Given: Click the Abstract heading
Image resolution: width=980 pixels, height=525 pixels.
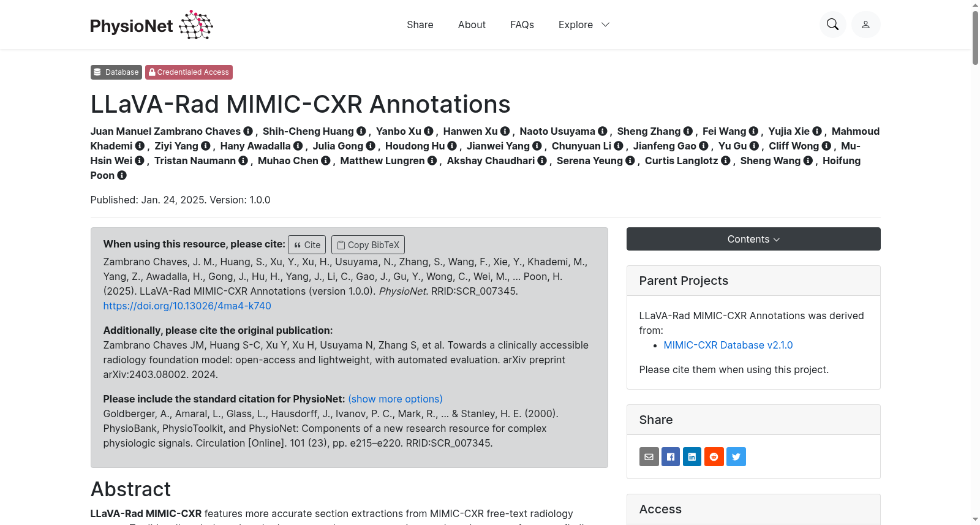Looking at the screenshot, I should [130, 489].
